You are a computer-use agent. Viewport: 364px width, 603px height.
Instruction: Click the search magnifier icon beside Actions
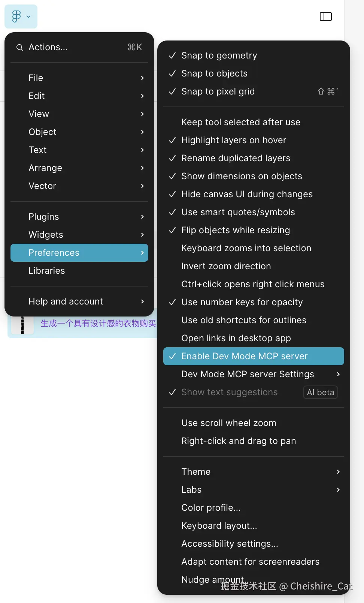[19, 48]
